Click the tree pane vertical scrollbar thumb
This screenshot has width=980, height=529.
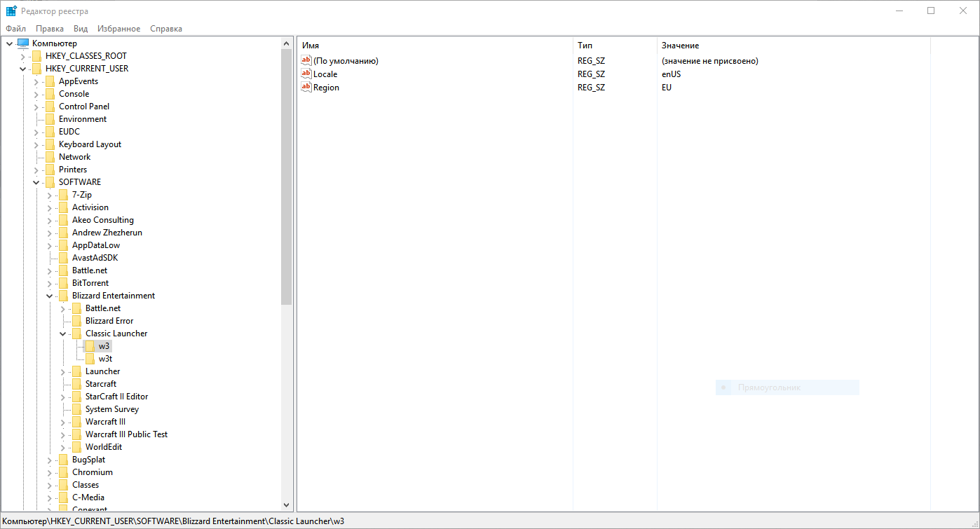point(286,177)
